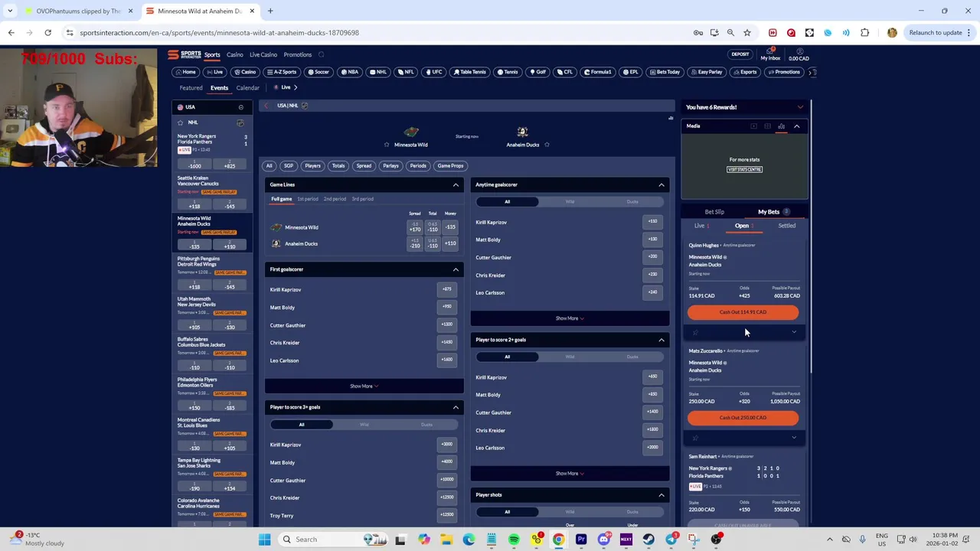Expand Quinn Hughes bet details chevron
This screenshot has width=980, height=551.
[794, 332]
